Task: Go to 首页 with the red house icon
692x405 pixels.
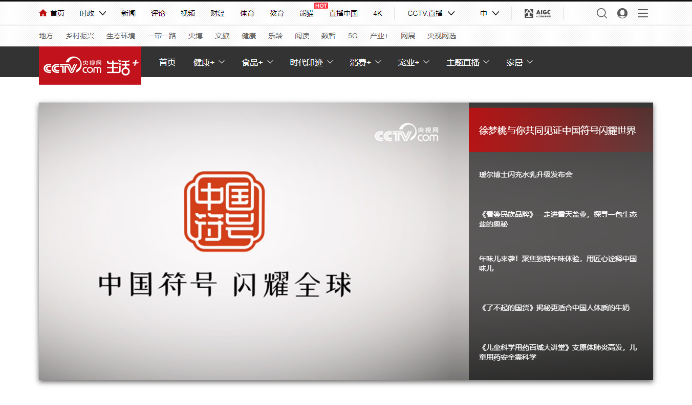Action: coord(52,13)
